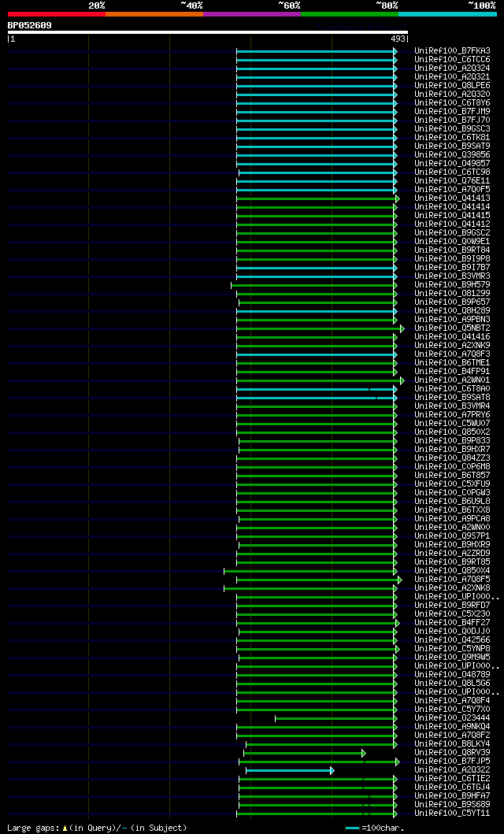Click arrowhead at end of UniRef100_A7Q8F5 bar
Screen dimensions: 504x834
(x=400, y=579)
